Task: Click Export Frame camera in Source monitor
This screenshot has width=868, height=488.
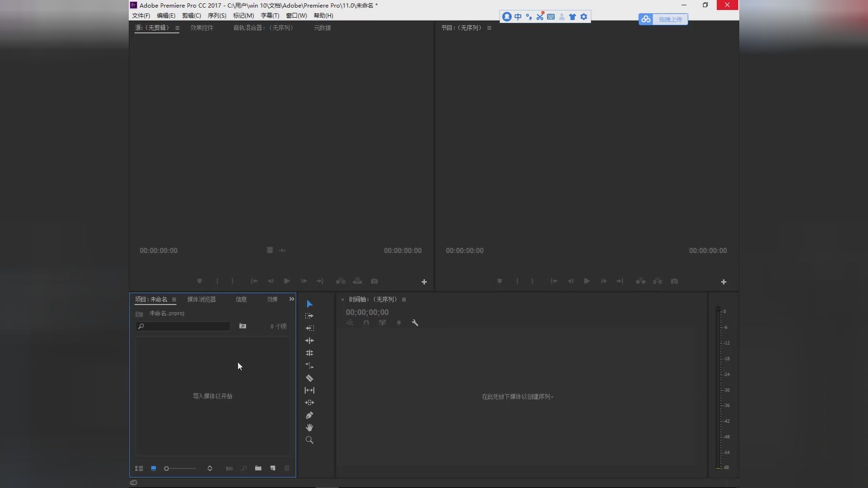Action: tap(374, 281)
